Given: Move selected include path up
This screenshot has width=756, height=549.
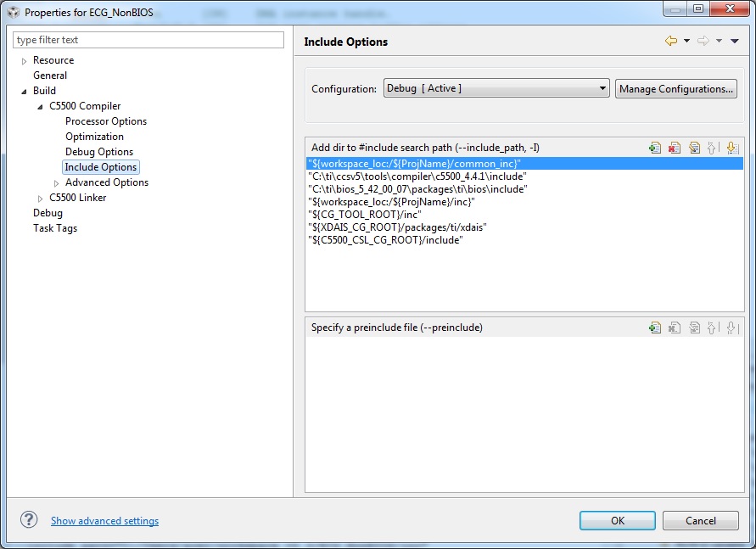Looking at the screenshot, I should (x=712, y=148).
